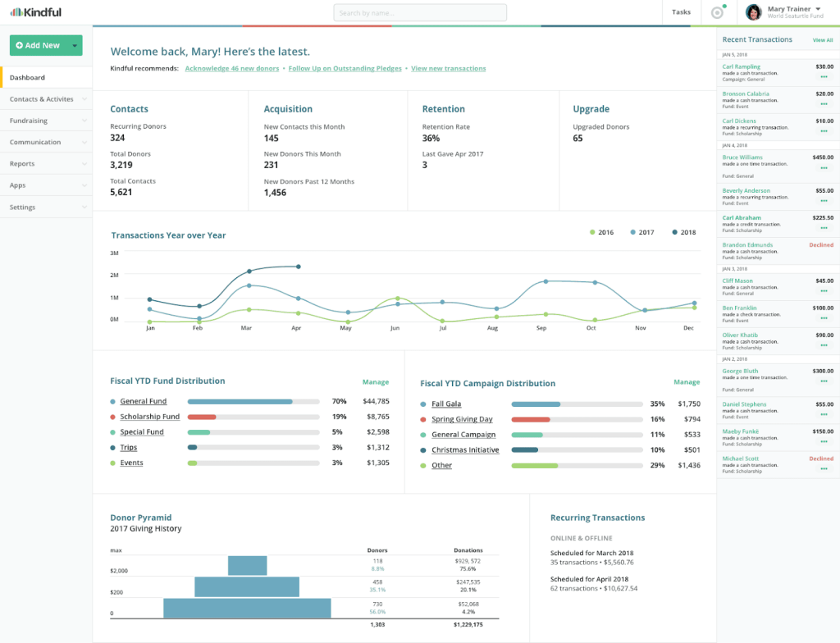This screenshot has height=643, width=840.
Task: Open more options for Bronson Calabria transaction
Action: click(x=824, y=104)
